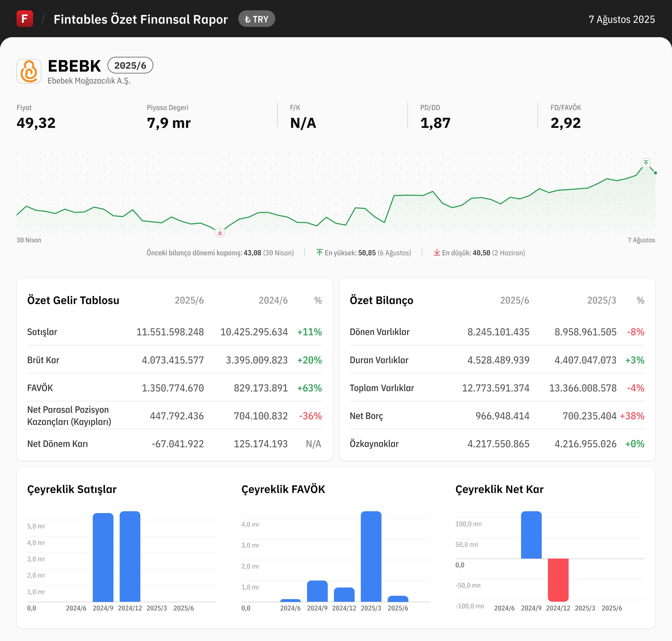Click the 7 Ağustos 2025 header date
This screenshot has width=672, height=641.
tap(622, 19)
